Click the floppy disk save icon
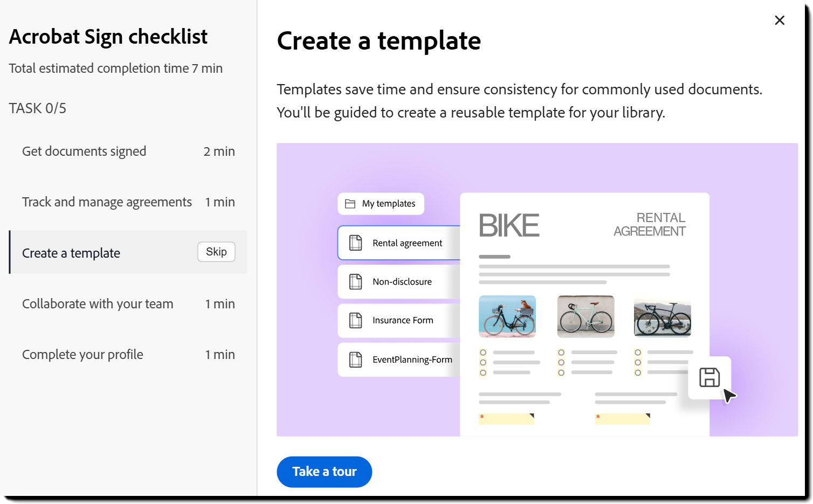 [x=709, y=378]
